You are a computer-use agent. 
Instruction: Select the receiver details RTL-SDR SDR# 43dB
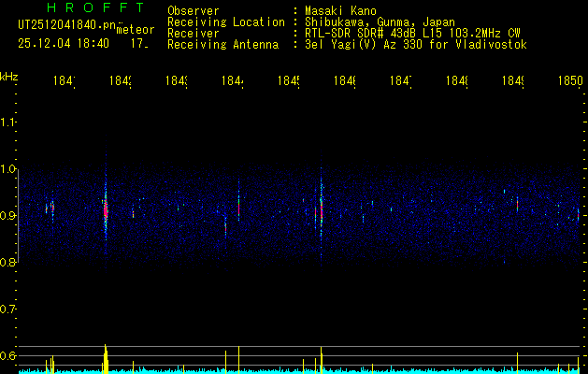point(361,34)
